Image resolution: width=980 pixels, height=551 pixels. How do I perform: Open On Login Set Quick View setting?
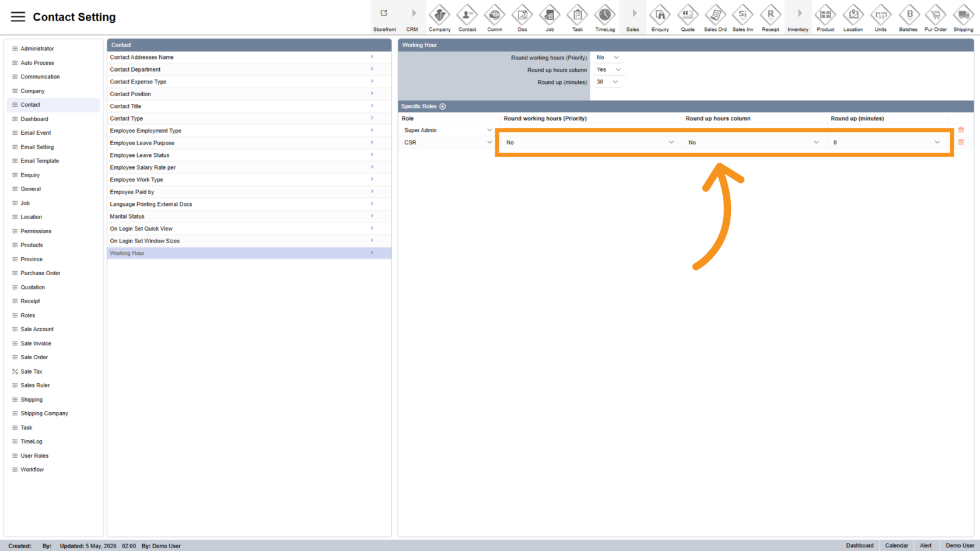click(249, 229)
